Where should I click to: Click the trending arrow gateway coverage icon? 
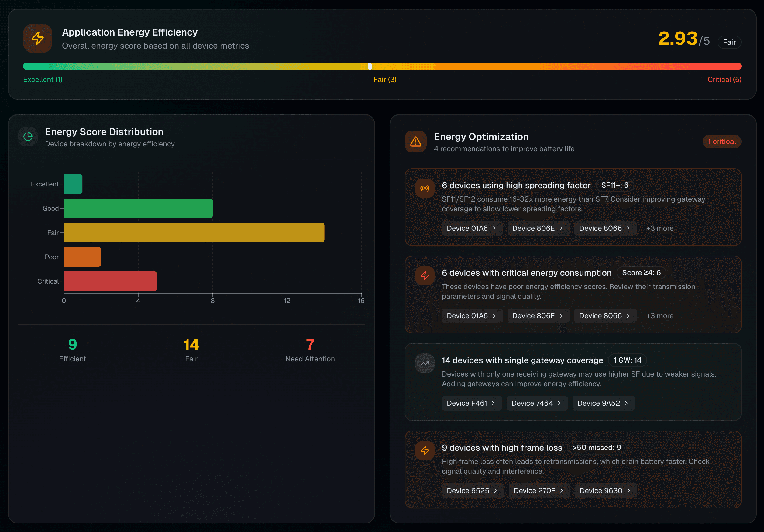425,363
